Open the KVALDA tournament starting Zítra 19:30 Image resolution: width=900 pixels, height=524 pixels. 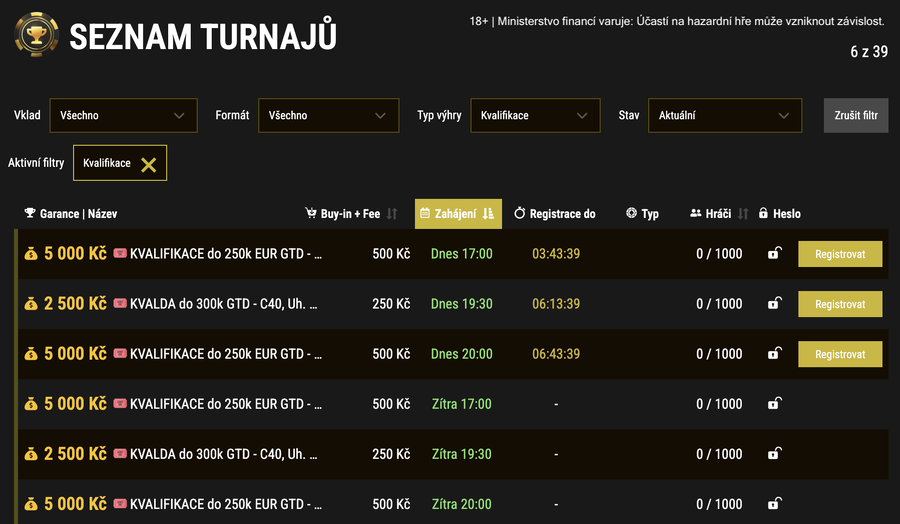tap(223, 454)
